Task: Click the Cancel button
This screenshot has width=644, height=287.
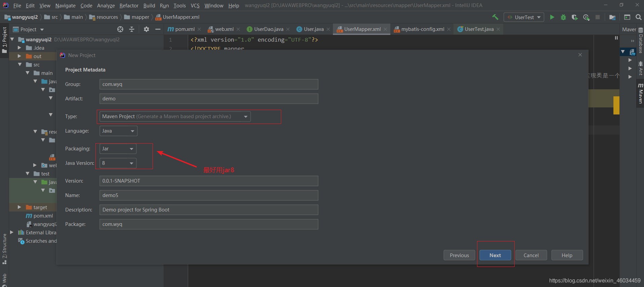Action: tap(531, 255)
